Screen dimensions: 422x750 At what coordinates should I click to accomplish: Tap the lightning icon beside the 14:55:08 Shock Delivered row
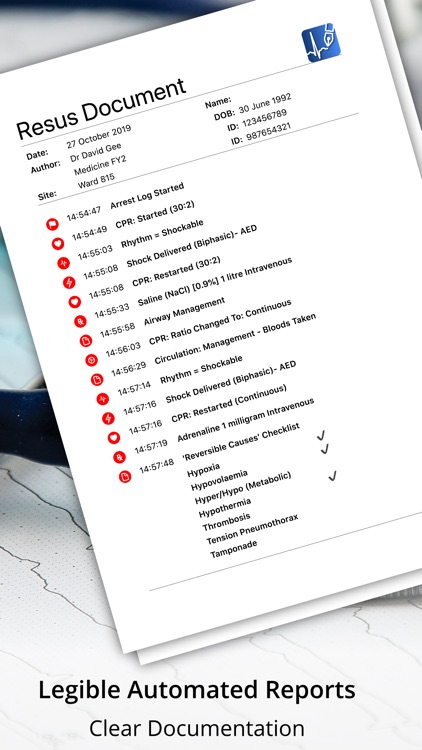69,282
